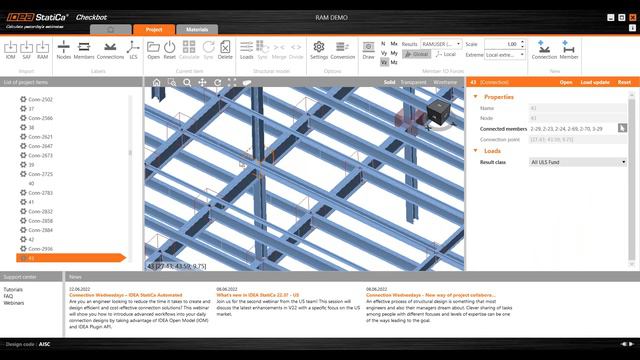The height and width of the screenshot is (360, 640).
Task: Reset view with the Home icon
Action: [x=156, y=82]
